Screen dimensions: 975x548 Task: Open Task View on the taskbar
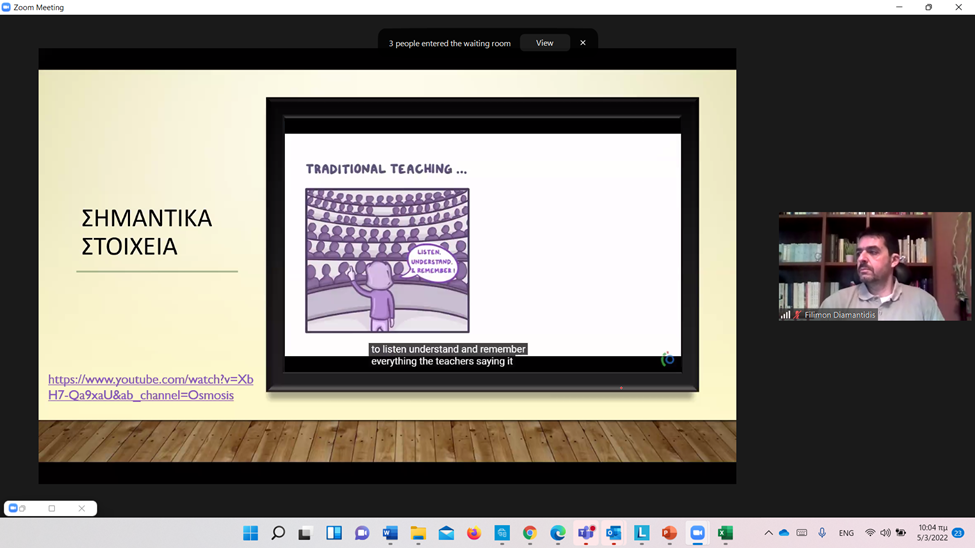tap(305, 533)
